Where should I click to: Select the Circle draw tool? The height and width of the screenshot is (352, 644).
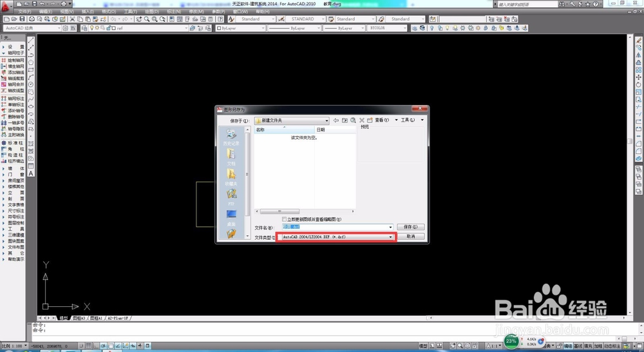pos(31,84)
